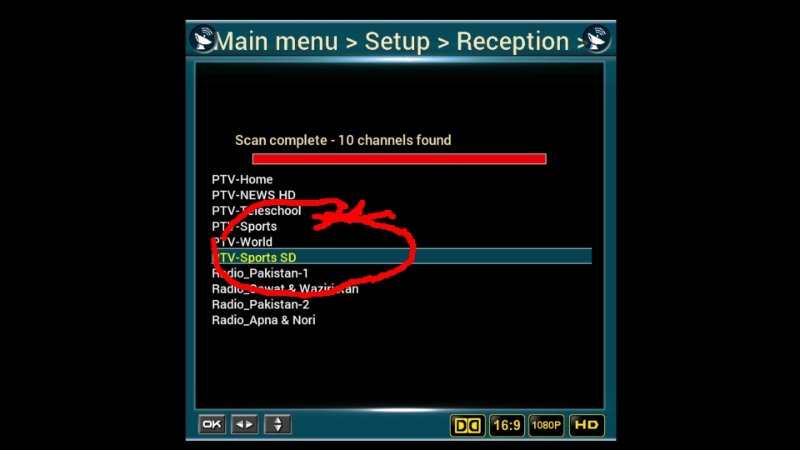Click the left satellite dish icon

pos(204,39)
